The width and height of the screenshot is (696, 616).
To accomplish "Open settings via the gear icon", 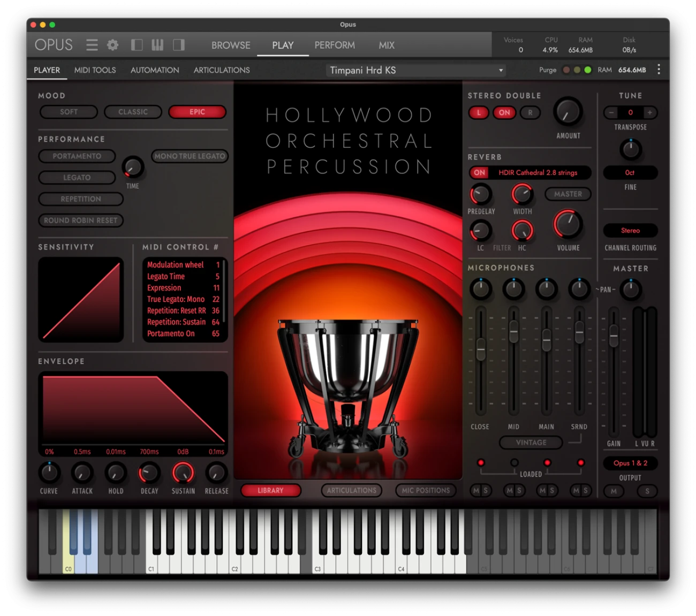I will click(x=112, y=45).
